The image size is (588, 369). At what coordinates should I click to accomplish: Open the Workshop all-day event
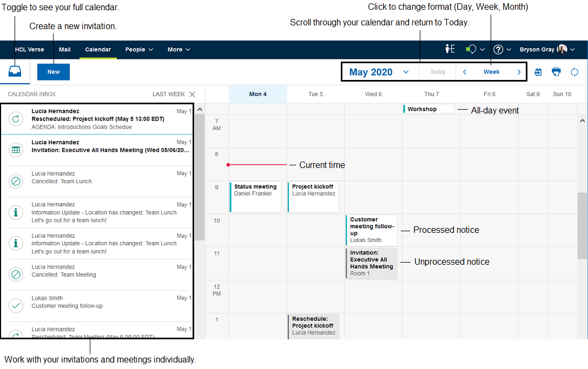(x=429, y=109)
